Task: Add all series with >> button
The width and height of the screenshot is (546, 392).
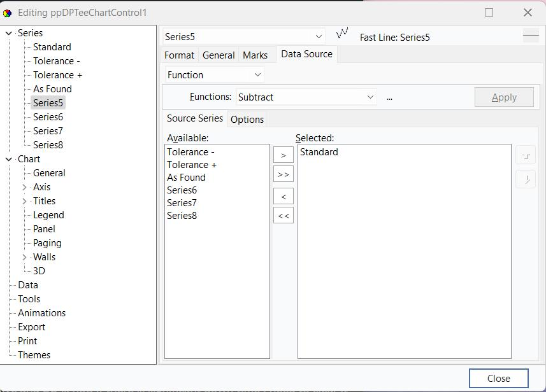Action: 284,174
